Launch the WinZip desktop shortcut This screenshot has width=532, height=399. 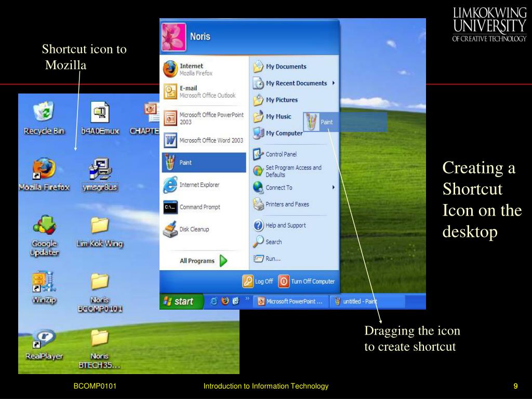coord(44,287)
